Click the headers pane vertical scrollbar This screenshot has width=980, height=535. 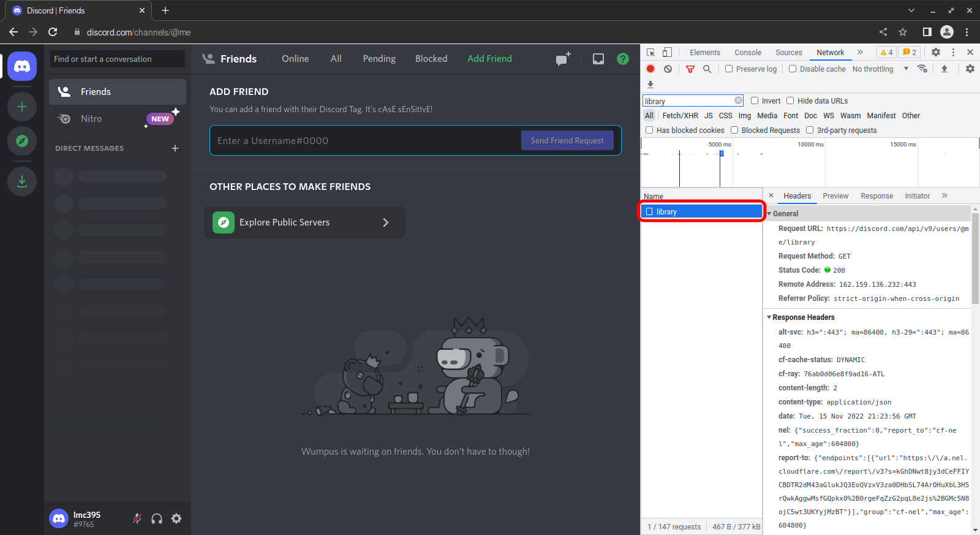click(x=975, y=260)
